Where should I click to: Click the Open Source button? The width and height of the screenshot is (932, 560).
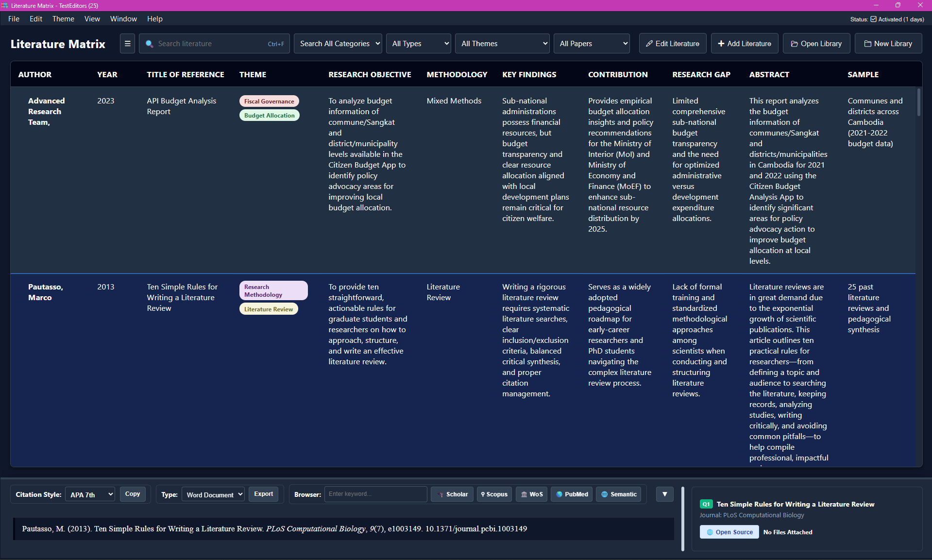click(729, 532)
